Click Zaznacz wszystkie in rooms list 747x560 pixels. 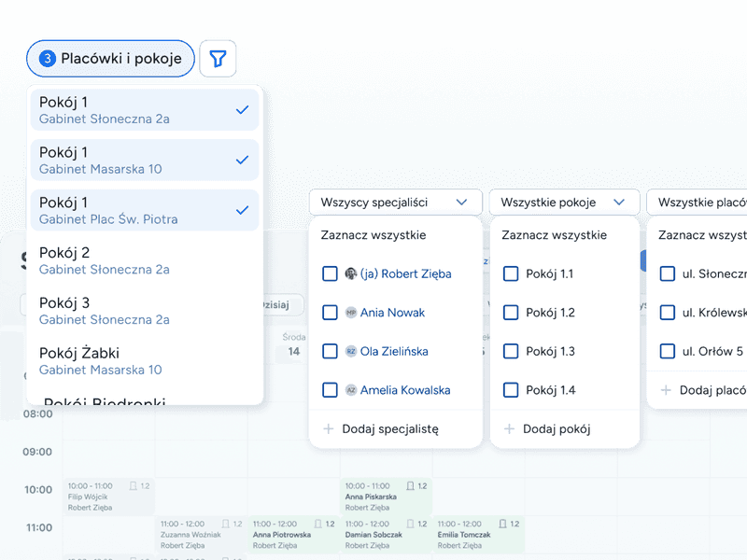pyautogui.click(x=554, y=235)
